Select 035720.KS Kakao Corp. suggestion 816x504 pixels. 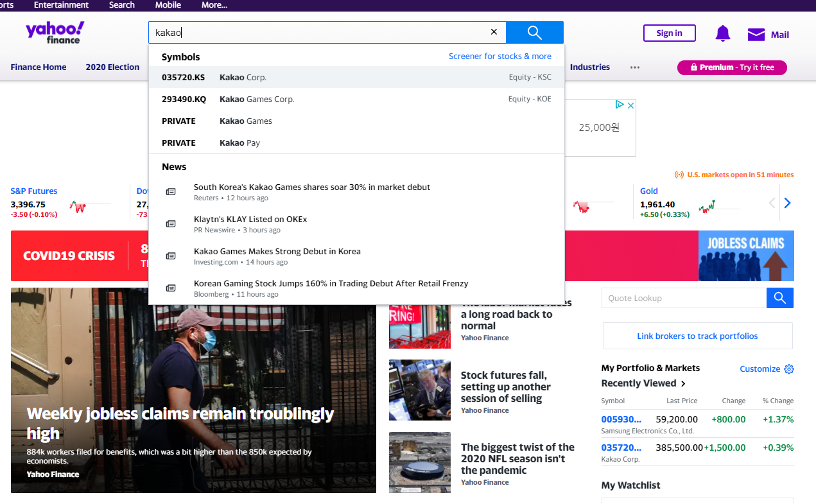point(356,77)
